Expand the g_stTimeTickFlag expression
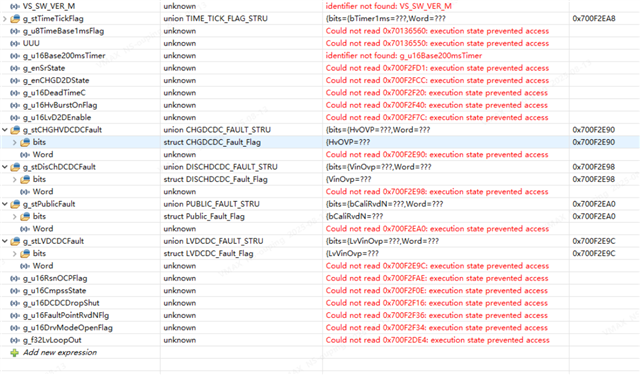The height and width of the screenshot is (375, 640). pyautogui.click(x=4, y=19)
